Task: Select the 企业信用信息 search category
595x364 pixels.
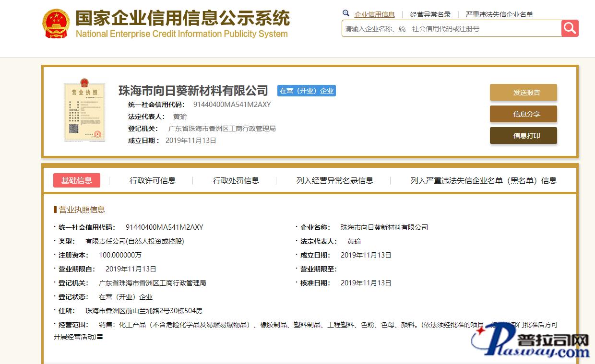Action: [x=374, y=14]
